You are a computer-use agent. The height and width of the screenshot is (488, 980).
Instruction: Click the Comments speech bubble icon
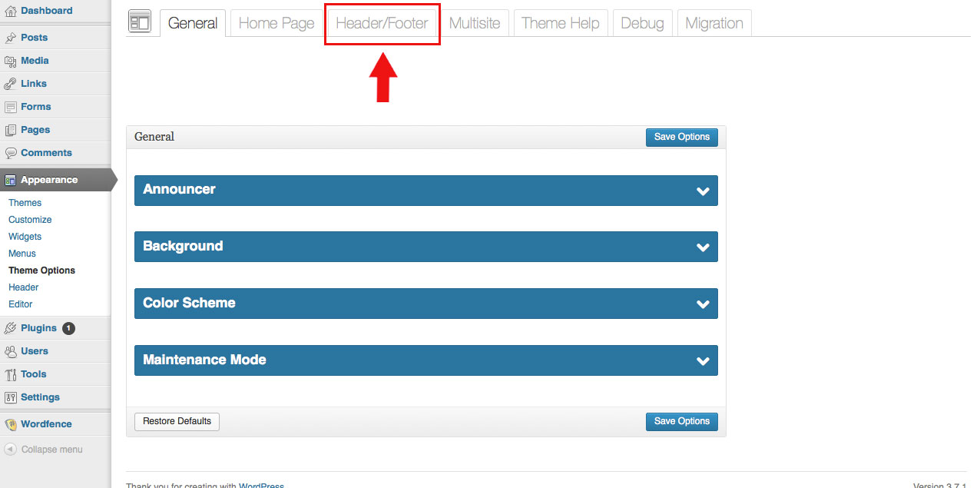[x=11, y=153]
